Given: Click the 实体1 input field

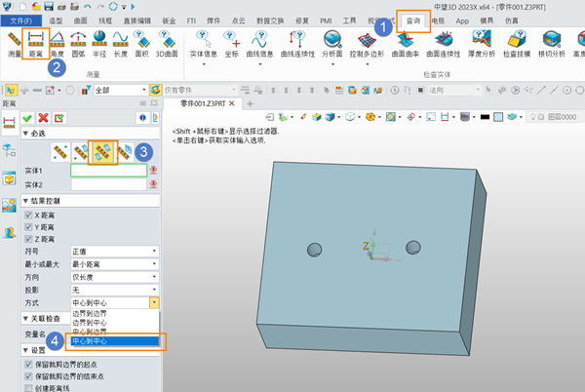Looking at the screenshot, I should pos(108,171).
